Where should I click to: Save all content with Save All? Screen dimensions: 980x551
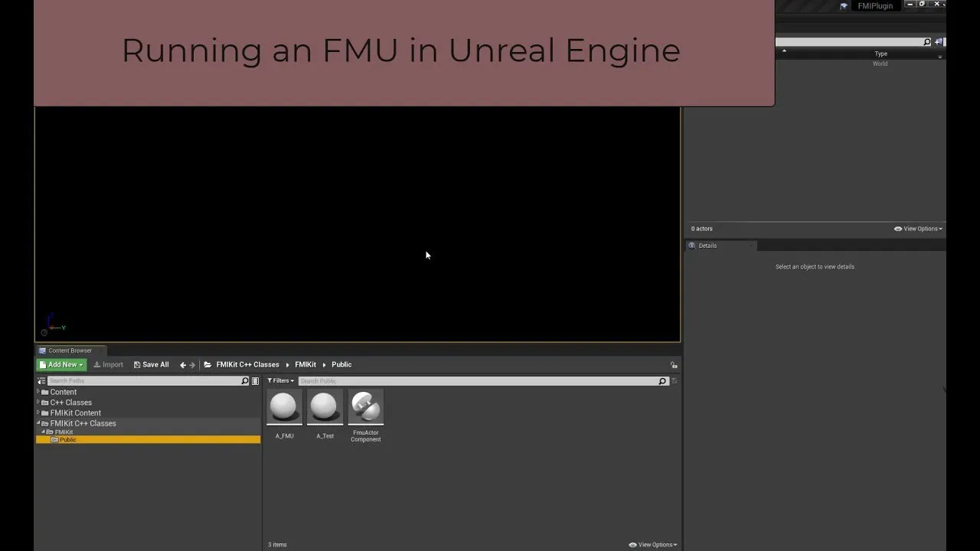(151, 365)
